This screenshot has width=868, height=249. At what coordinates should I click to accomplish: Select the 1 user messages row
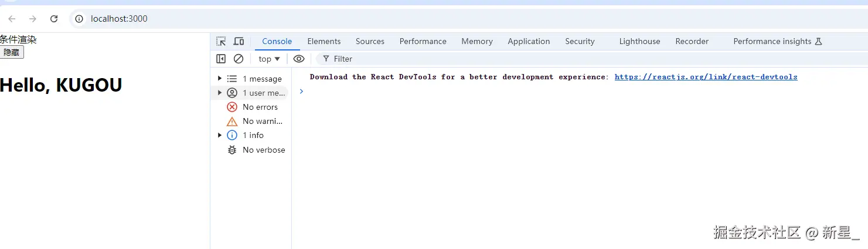tap(251, 93)
